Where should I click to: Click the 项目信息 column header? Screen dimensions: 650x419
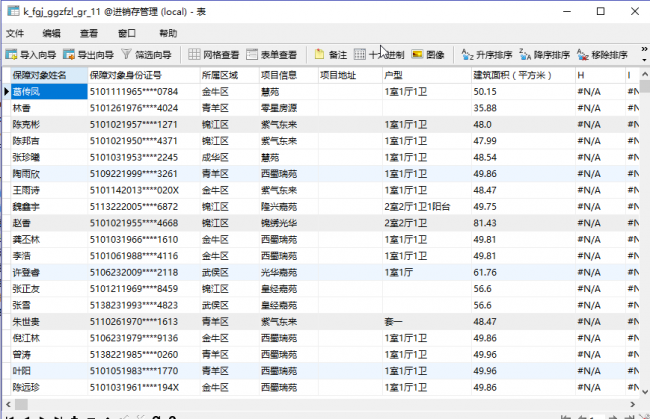click(289, 75)
